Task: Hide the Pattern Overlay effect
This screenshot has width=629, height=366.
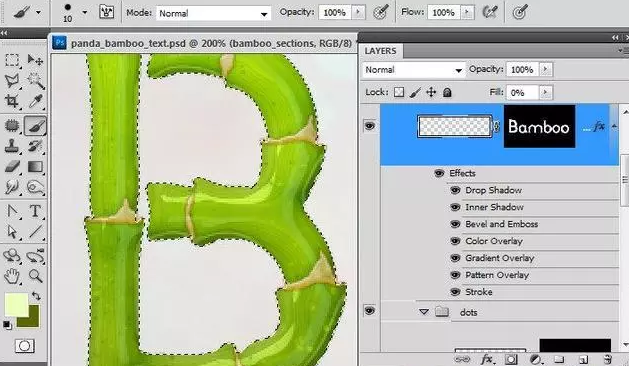Action: 455,275
